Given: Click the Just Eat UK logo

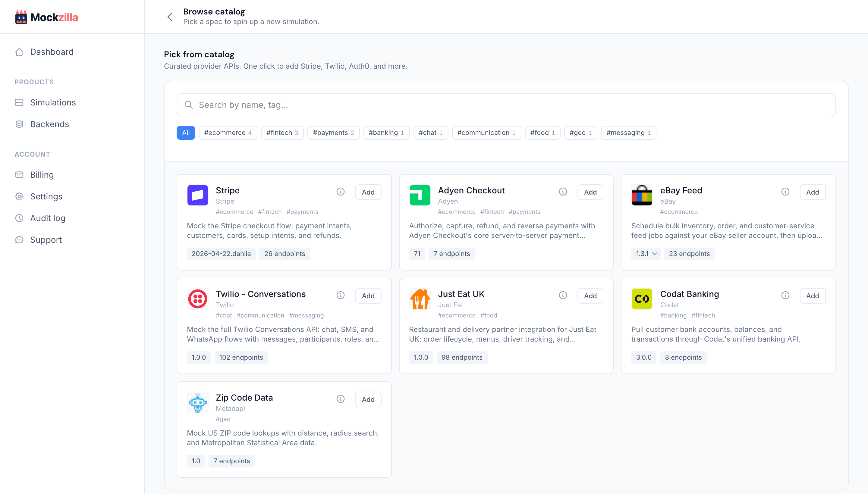Looking at the screenshot, I should (x=420, y=299).
